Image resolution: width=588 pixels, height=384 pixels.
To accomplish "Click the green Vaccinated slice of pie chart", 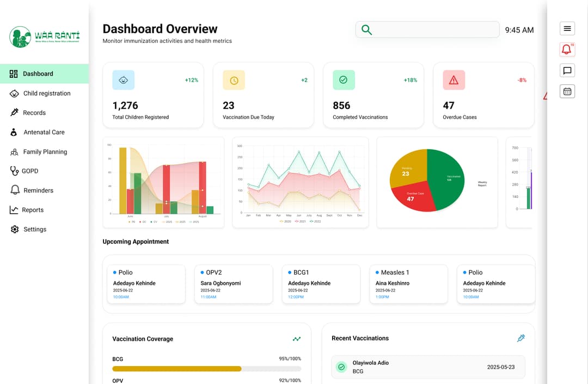I will click(x=446, y=179).
